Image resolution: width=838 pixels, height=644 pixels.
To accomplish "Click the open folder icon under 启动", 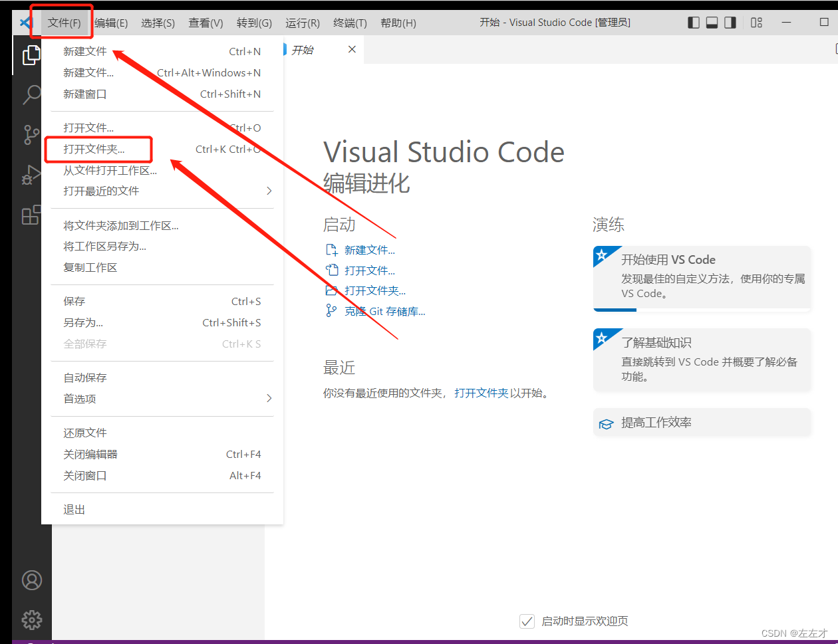I will [331, 290].
